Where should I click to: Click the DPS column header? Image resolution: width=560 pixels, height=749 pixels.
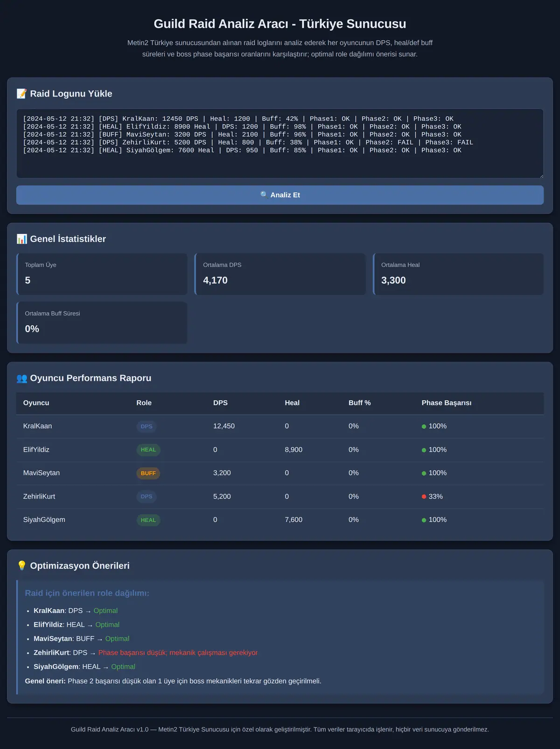[220, 403]
